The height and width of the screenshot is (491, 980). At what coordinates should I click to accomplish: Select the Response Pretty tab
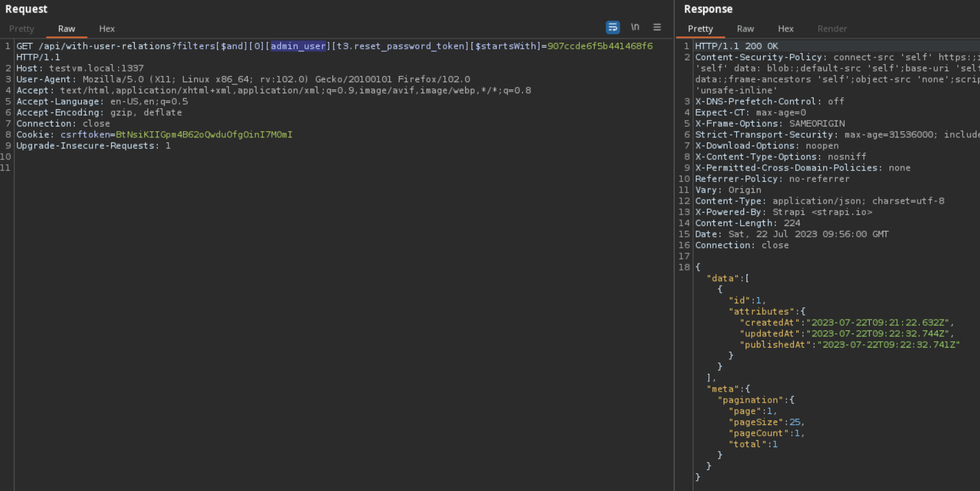(x=700, y=29)
